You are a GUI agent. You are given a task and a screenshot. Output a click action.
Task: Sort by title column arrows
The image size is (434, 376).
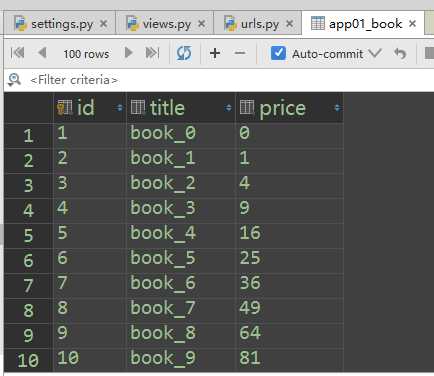[228, 108]
